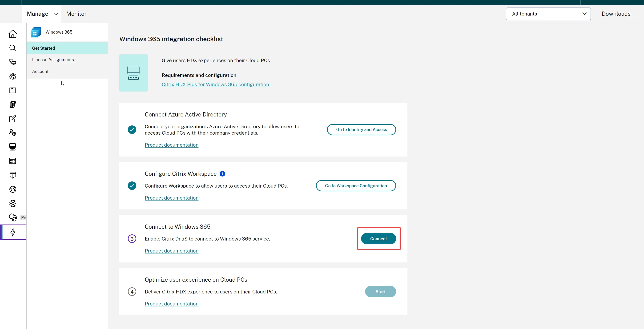Select the machine catalogs monitors icon
Image resolution: width=644 pixels, height=329 pixels.
click(12, 62)
